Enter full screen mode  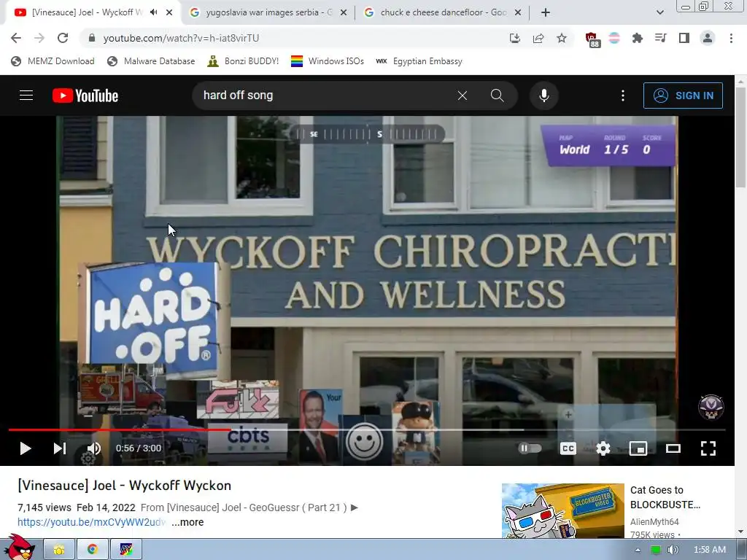[x=708, y=448]
